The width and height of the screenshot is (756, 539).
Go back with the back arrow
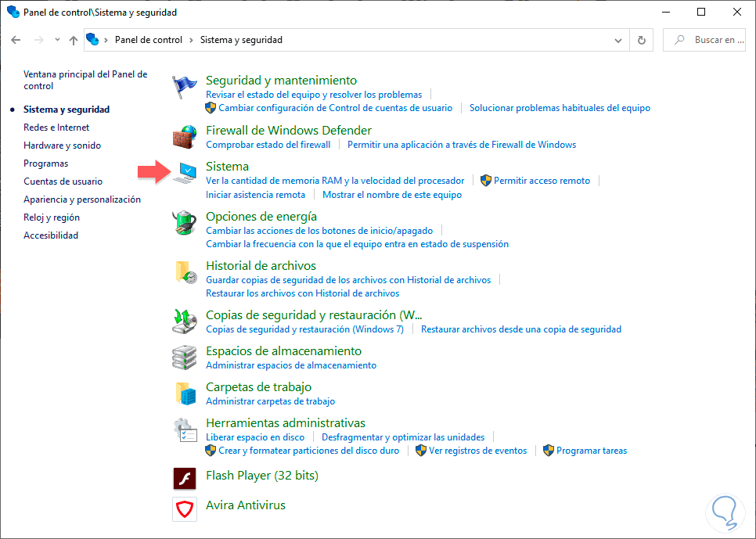(x=16, y=40)
